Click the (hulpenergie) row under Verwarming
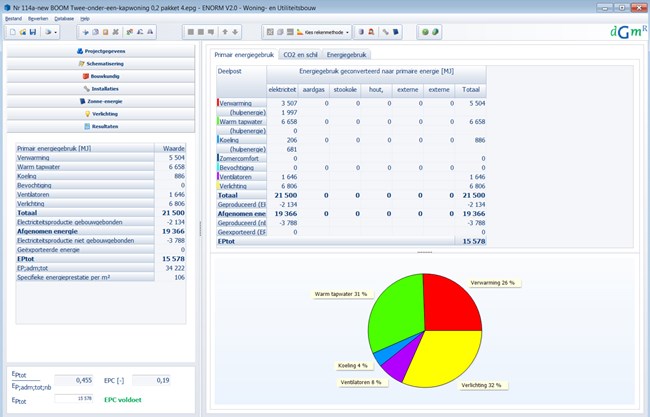The height and width of the screenshot is (417, 650). tap(351, 112)
